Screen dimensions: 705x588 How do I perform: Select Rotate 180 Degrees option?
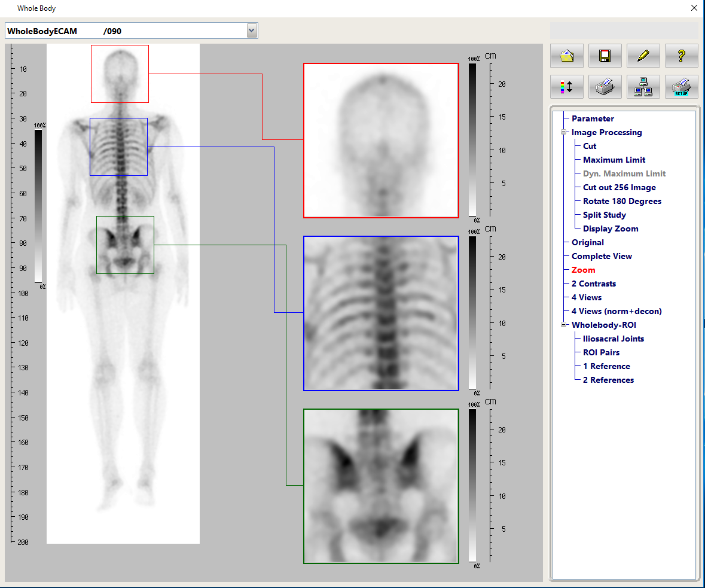point(622,202)
